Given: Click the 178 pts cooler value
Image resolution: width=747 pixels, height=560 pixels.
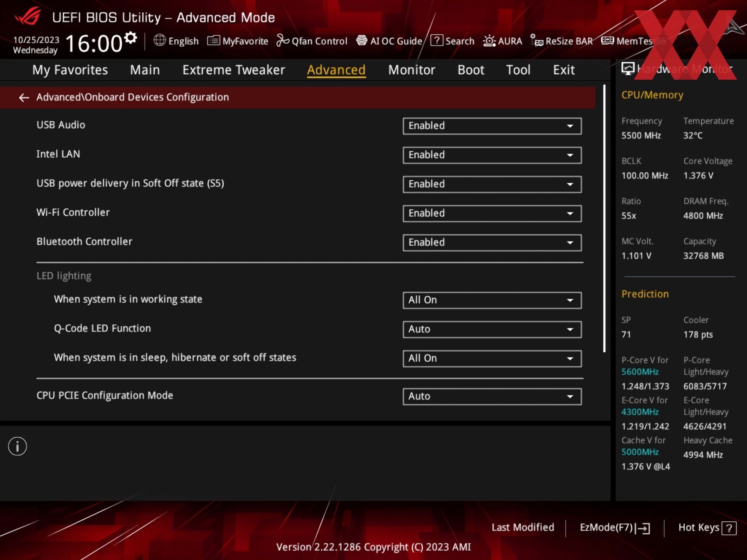Looking at the screenshot, I should [698, 335].
